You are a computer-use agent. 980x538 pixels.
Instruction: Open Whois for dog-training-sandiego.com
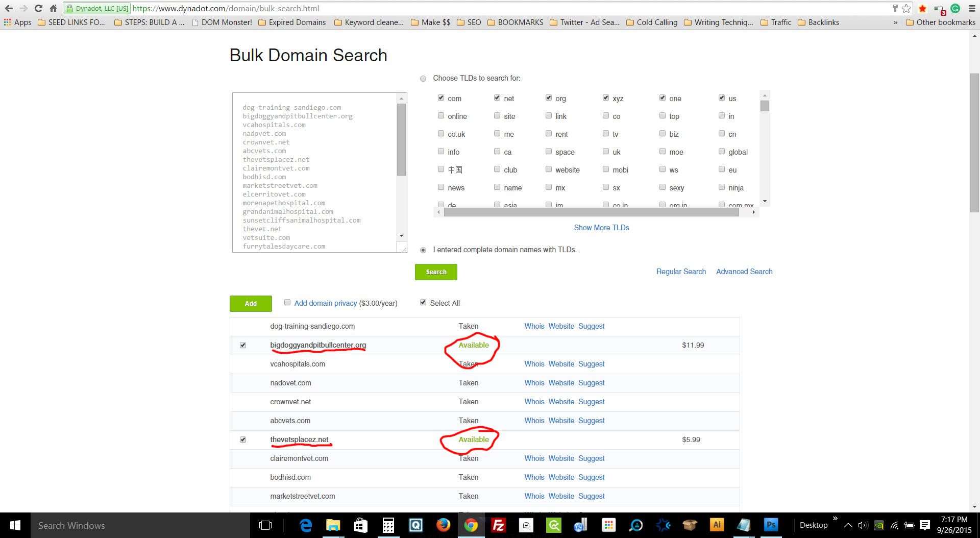tap(534, 326)
